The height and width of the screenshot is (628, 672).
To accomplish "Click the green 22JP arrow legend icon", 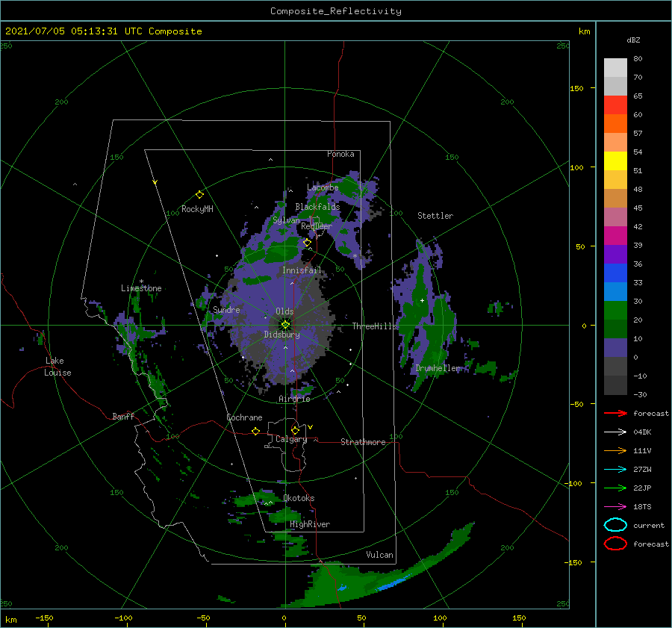I will pos(615,488).
